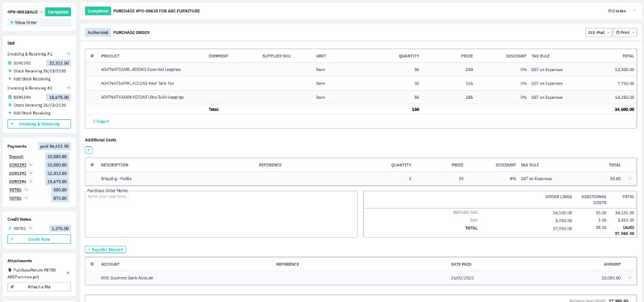Click the gear icon beside Description column
644x302 pixels.
(x=92, y=165)
